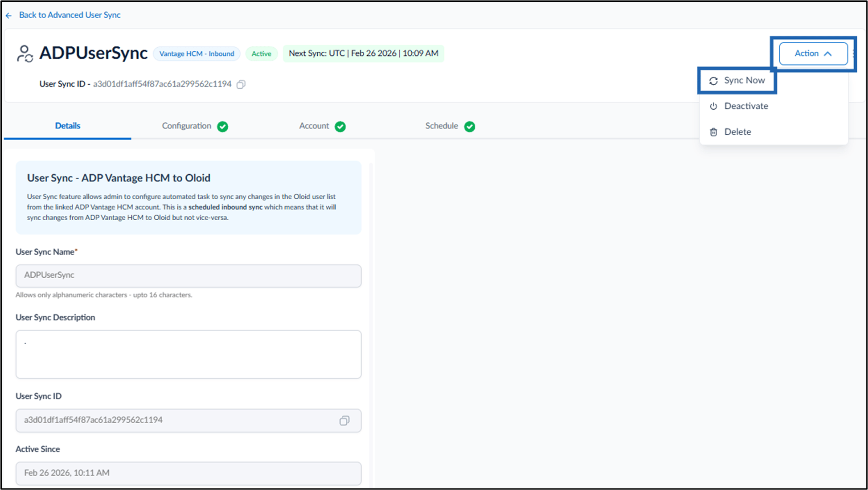Screen dimensions: 868x490
Task: Click the Next Sync UTC time badge
Action: click(364, 54)
